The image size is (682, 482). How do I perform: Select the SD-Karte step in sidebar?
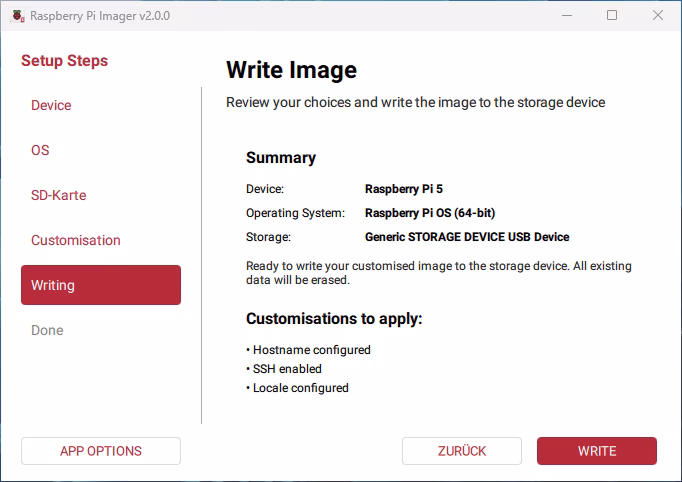click(x=59, y=195)
